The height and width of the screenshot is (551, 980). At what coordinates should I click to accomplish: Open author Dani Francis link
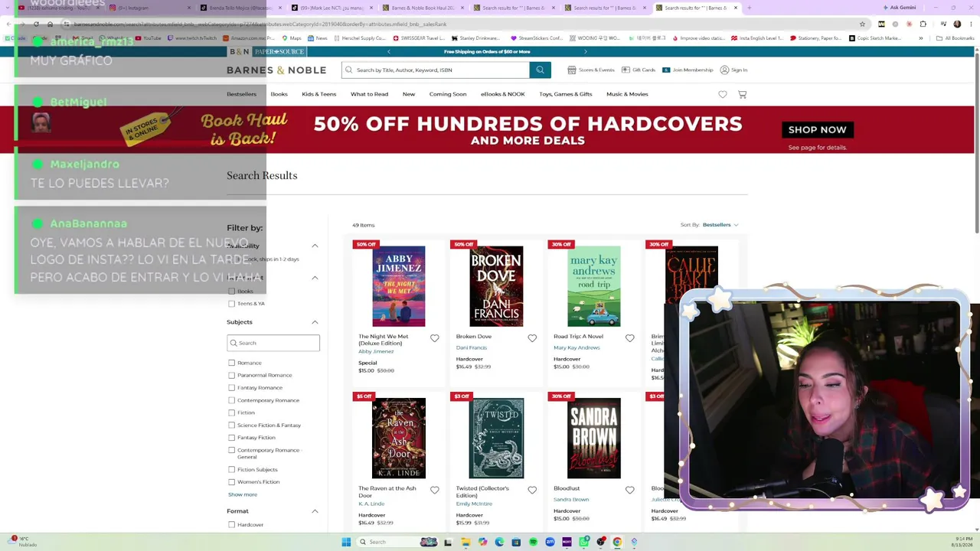click(x=472, y=347)
